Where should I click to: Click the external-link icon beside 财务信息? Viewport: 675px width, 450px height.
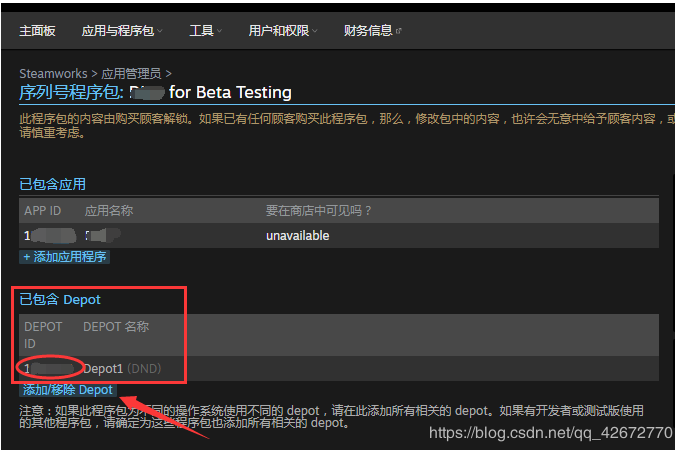coord(398,31)
